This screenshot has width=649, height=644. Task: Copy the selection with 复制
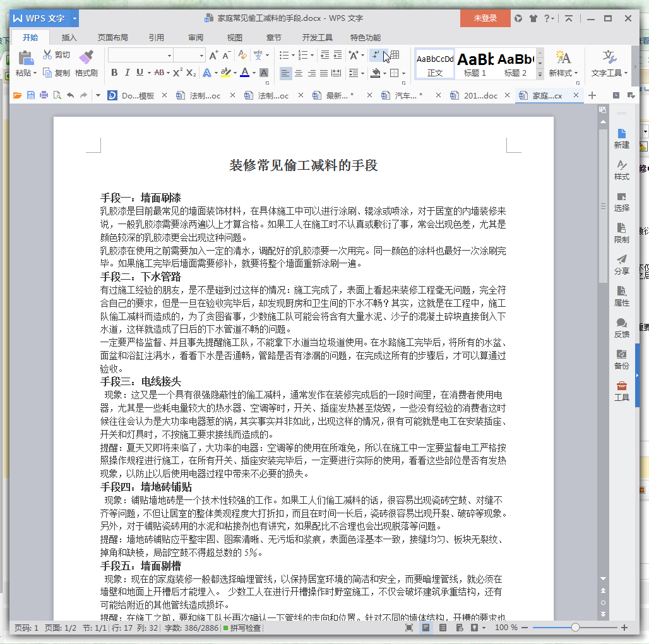tap(57, 73)
